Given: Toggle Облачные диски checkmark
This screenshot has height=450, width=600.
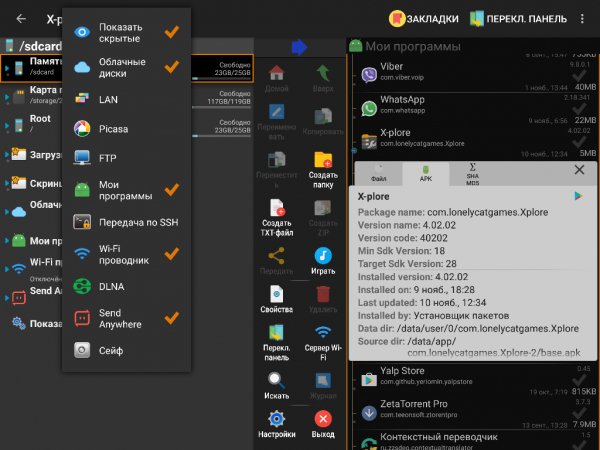Looking at the screenshot, I should [x=172, y=67].
